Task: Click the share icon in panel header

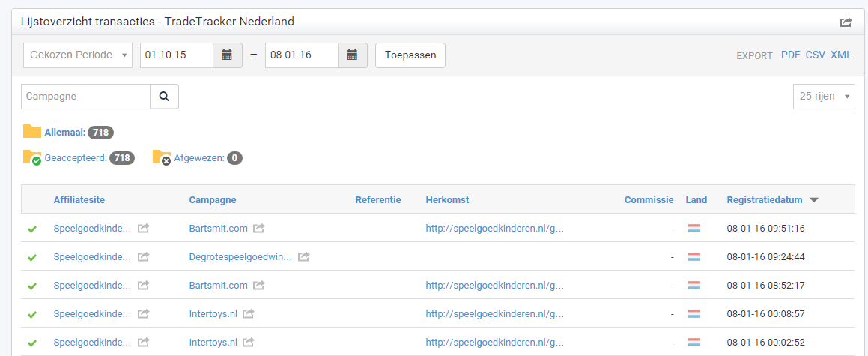Action: coord(846,22)
